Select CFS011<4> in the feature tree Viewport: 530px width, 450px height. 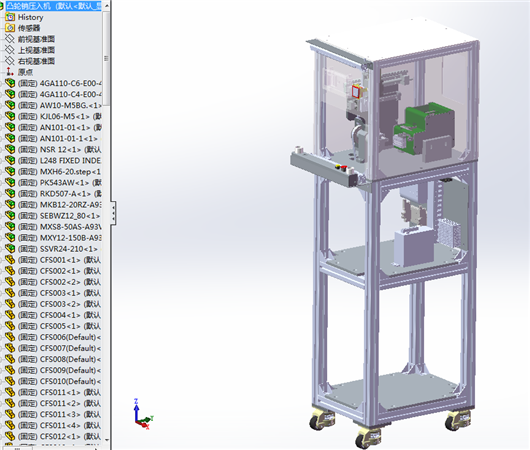pyautogui.click(x=59, y=425)
